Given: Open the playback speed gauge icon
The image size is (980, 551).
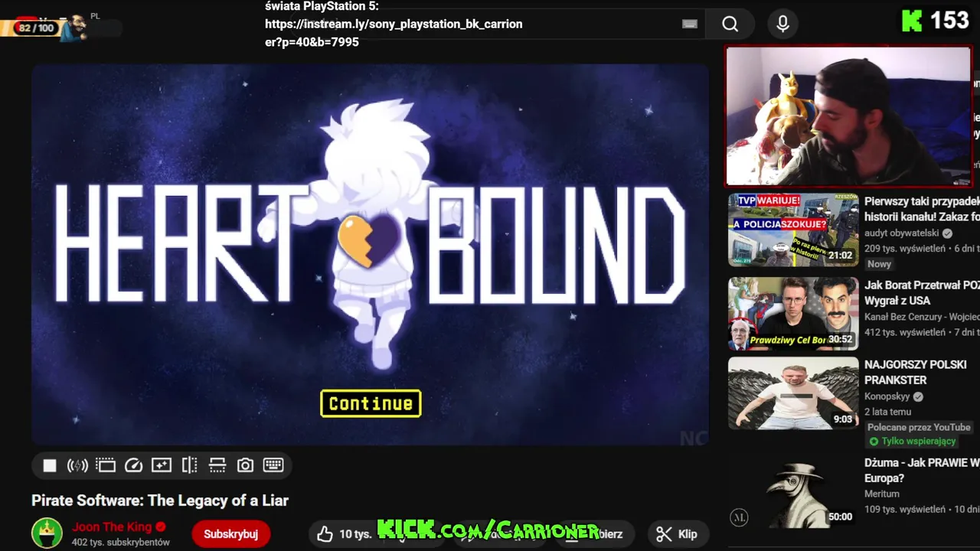Looking at the screenshot, I should click(133, 465).
